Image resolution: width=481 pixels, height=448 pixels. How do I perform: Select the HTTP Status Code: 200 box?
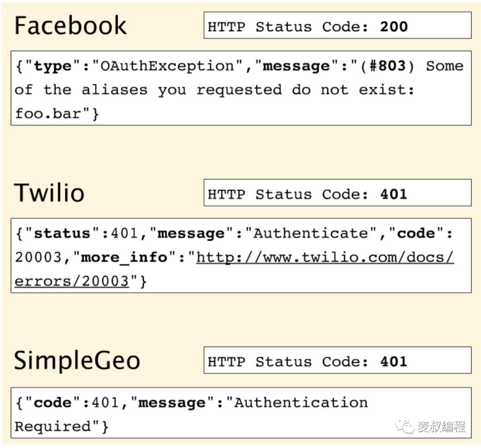338,25
